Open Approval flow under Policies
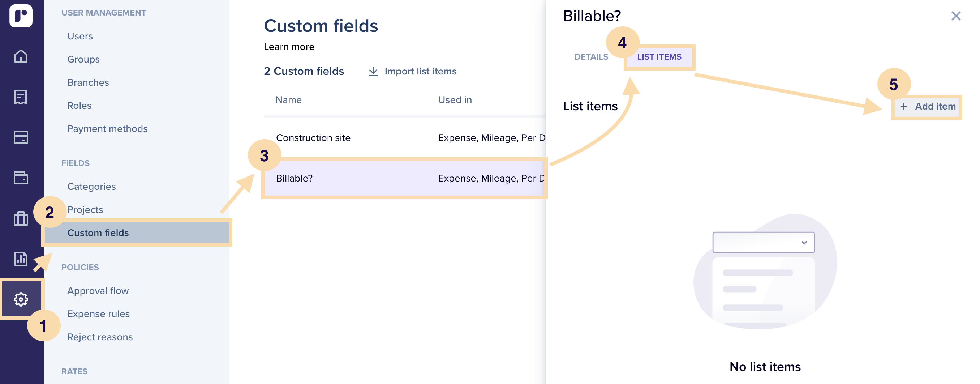 tap(98, 291)
